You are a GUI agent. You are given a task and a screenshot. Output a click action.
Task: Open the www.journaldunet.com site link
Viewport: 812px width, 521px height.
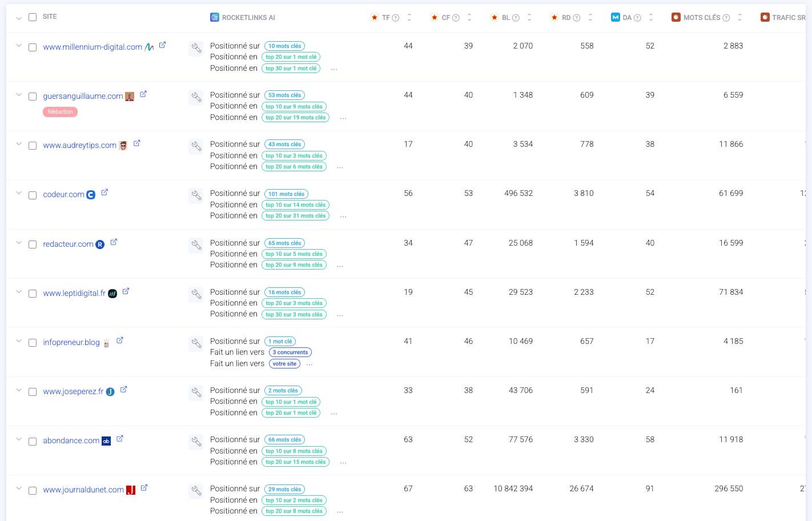click(x=83, y=490)
